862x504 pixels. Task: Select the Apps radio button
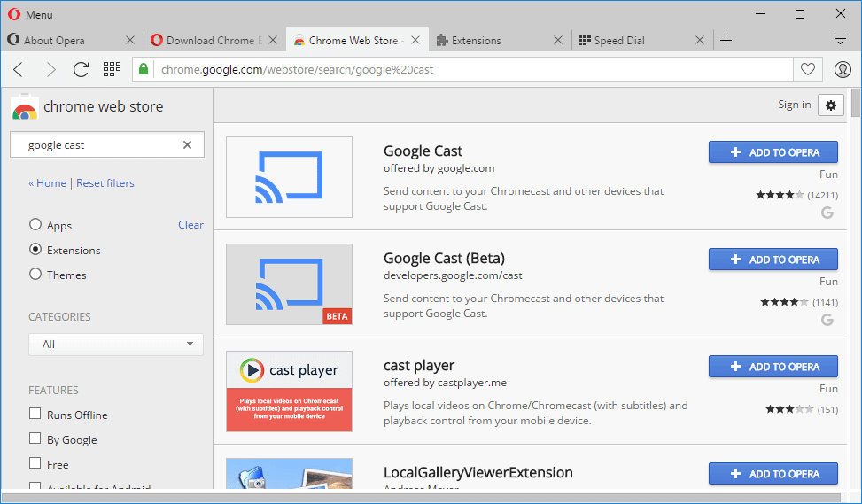pyautogui.click(x=35, y=225)
